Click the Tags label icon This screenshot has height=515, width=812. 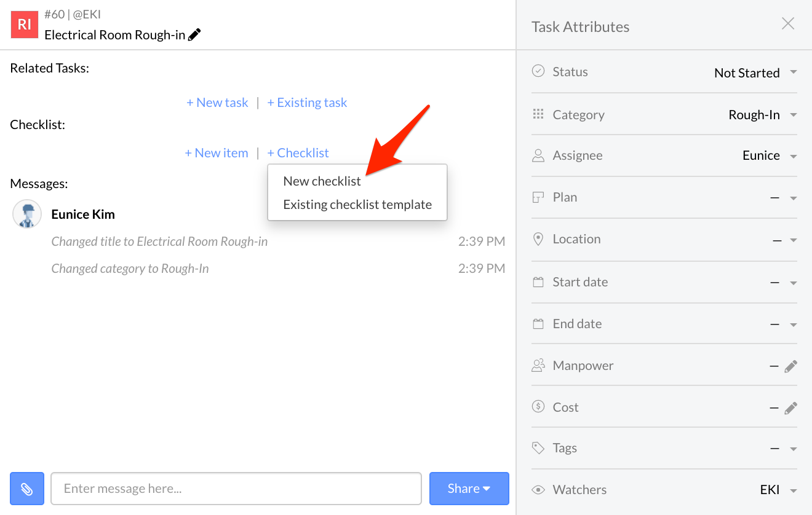tap(538, 448)
